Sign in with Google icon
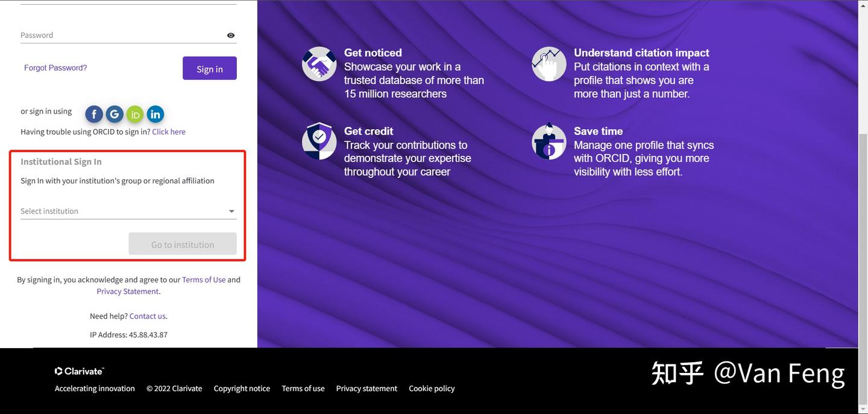The width and height of the screenshot is (868, 414). tap(115, 114)
